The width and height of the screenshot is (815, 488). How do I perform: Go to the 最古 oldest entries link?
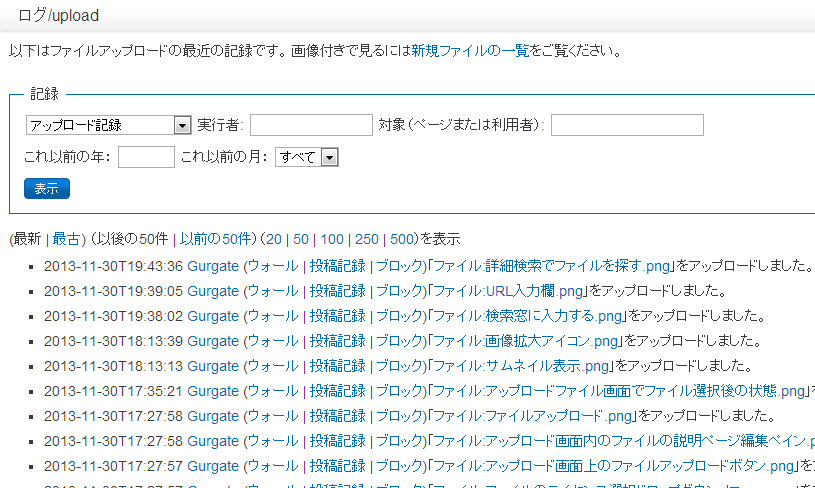pyautogui.click(x=67, y=239)
